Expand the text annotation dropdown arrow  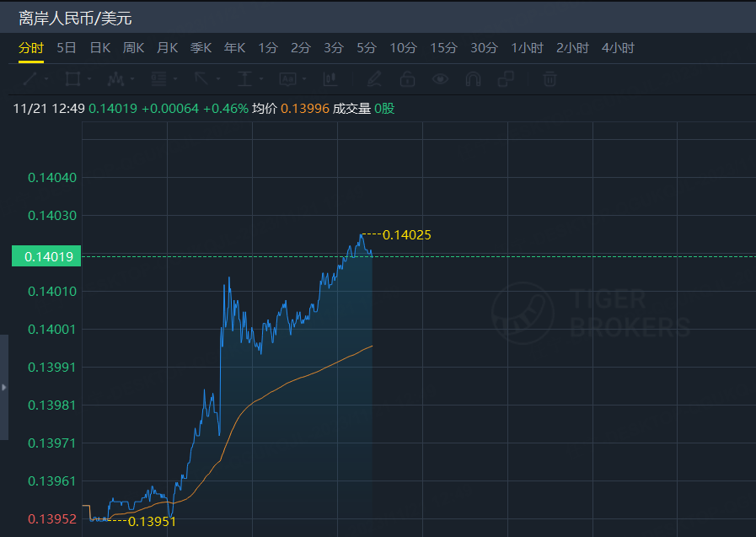pyautogui.click(x=304, y=79)
